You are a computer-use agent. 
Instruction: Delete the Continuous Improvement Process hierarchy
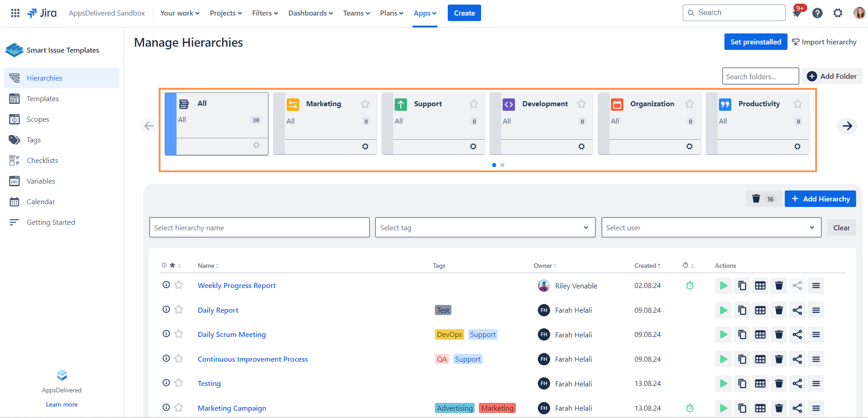pyautogui.click(x=779, y=359)
